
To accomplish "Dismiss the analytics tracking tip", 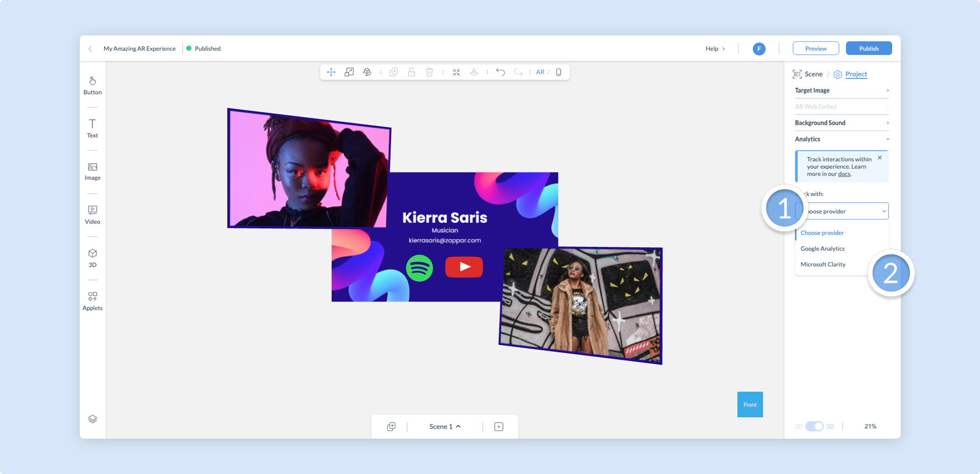I will click(880, 158).
